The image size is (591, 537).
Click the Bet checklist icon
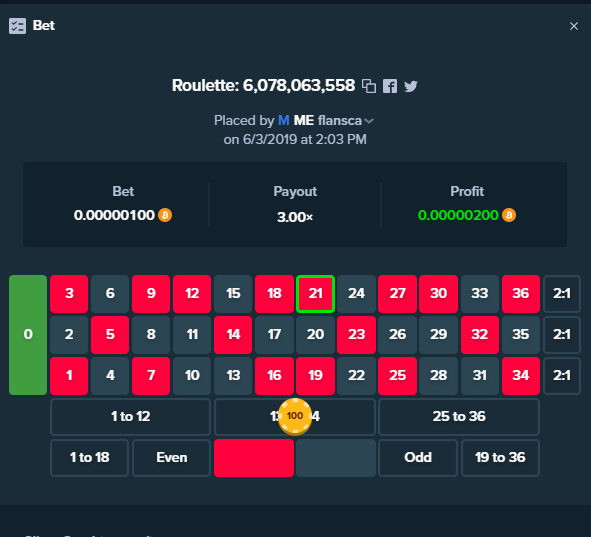(17, 26)
